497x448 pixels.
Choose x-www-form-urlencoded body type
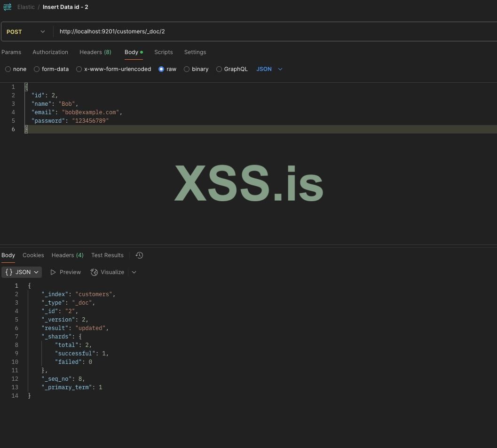tap(79, 69)
